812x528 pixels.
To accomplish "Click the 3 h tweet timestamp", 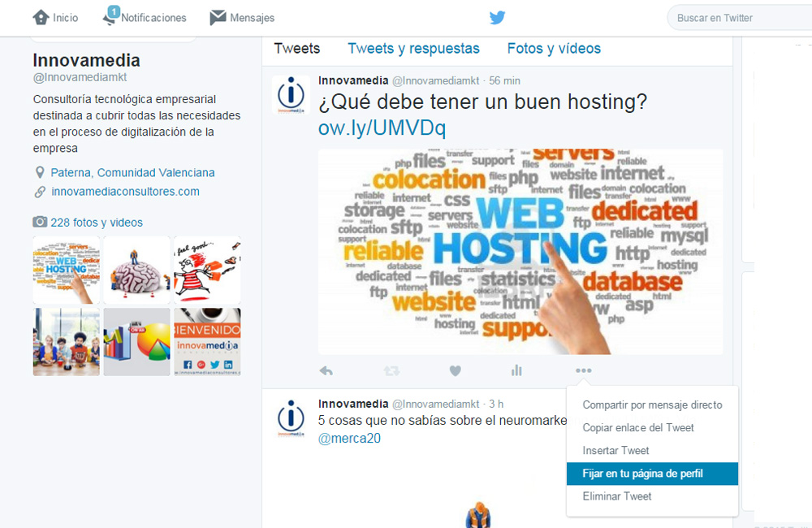I will (496, 405).
